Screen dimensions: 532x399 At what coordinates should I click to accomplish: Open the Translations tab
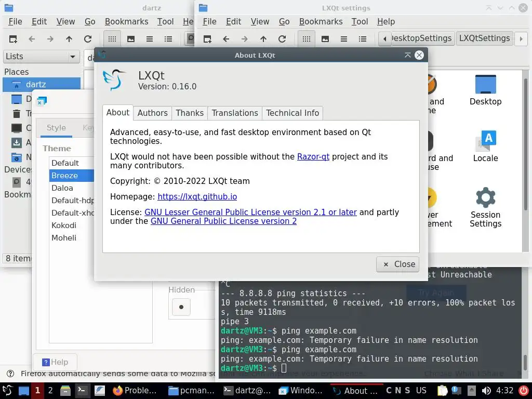click(235, 113)
